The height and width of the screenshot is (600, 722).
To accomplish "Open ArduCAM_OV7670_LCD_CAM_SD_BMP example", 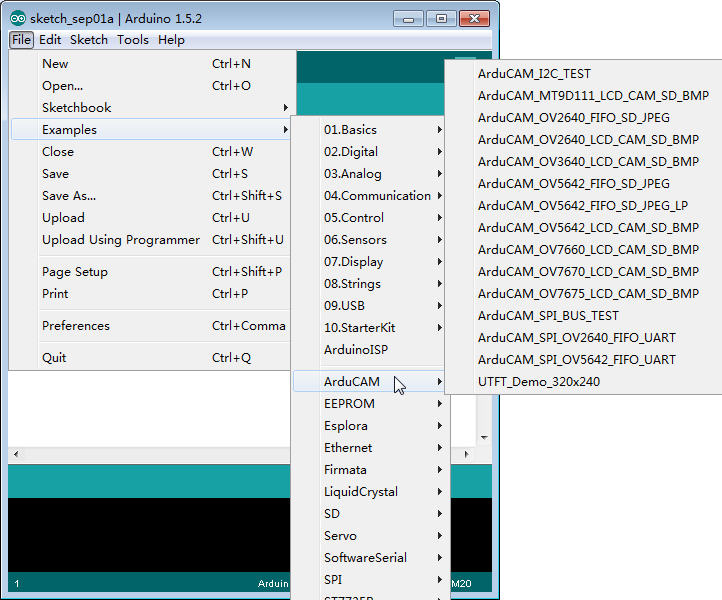I will [x=584, y=272].
